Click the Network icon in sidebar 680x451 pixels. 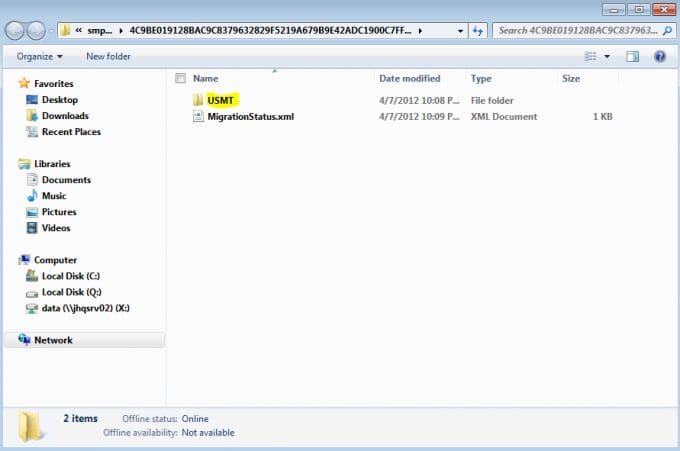coord(24,340)
